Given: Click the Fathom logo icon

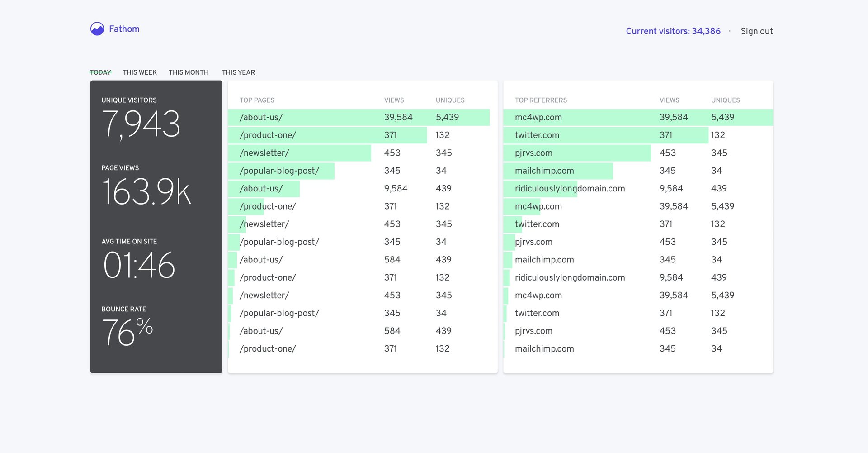Looking at the screenshot, I should [97, 29].
